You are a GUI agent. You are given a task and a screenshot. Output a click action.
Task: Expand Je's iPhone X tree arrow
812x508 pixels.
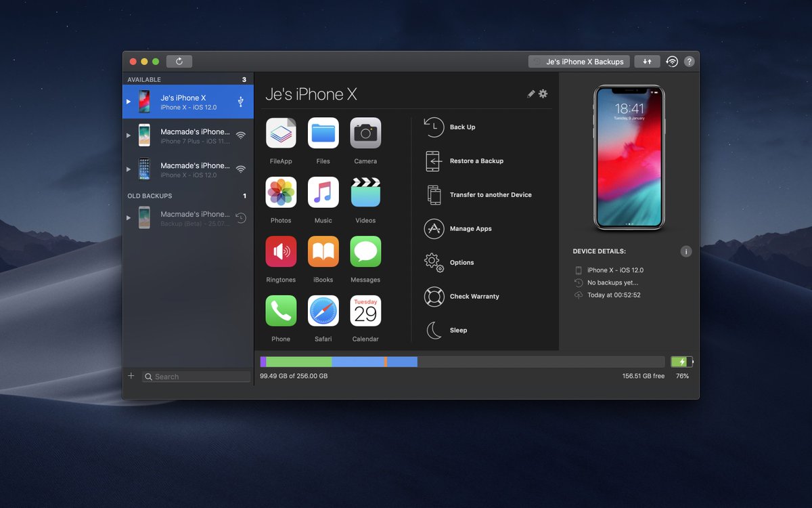coord(129,102)
